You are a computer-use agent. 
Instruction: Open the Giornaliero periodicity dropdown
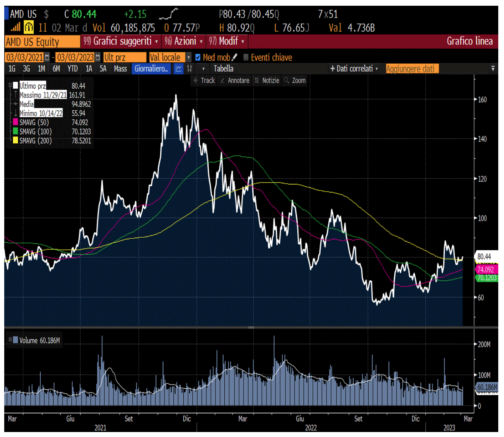pyautogui.click(x=151, y=69)
